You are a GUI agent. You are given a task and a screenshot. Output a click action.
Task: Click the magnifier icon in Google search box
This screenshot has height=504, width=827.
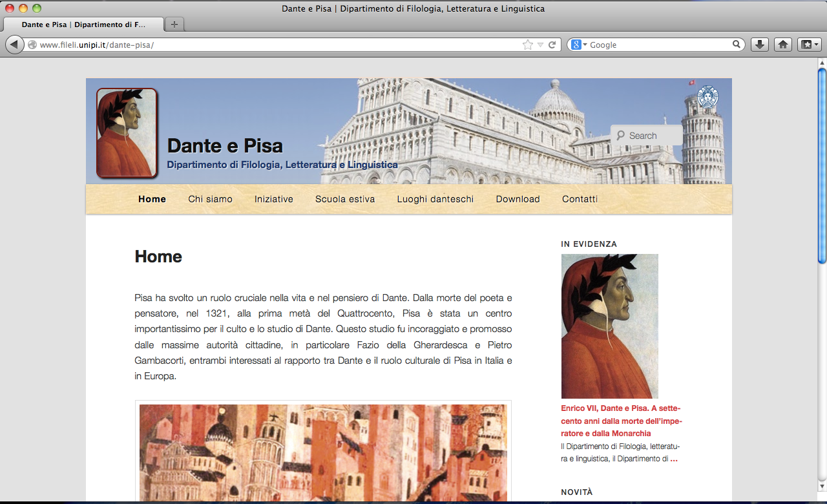pos(737,45)
